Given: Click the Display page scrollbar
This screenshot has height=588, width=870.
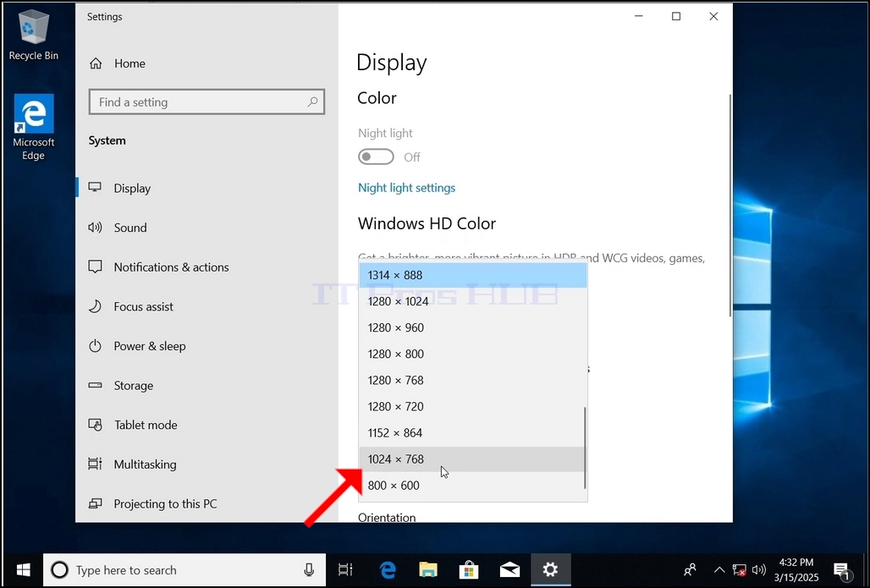Looking at the screenshot, I should [x=730, y=206].
